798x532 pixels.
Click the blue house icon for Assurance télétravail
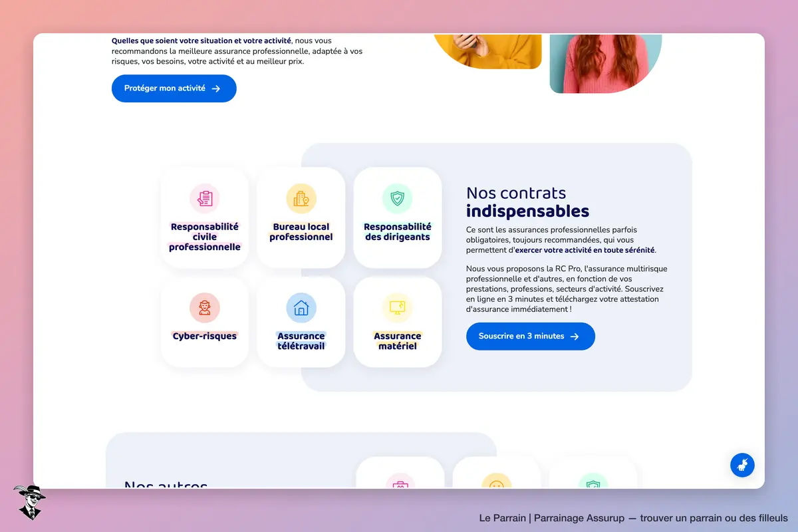(x=301, y=308)
